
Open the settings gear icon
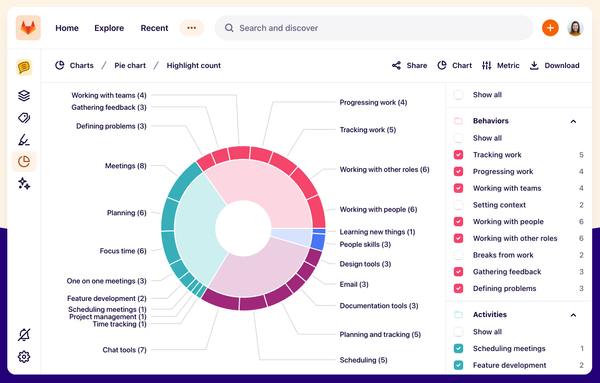coord(24,357)
